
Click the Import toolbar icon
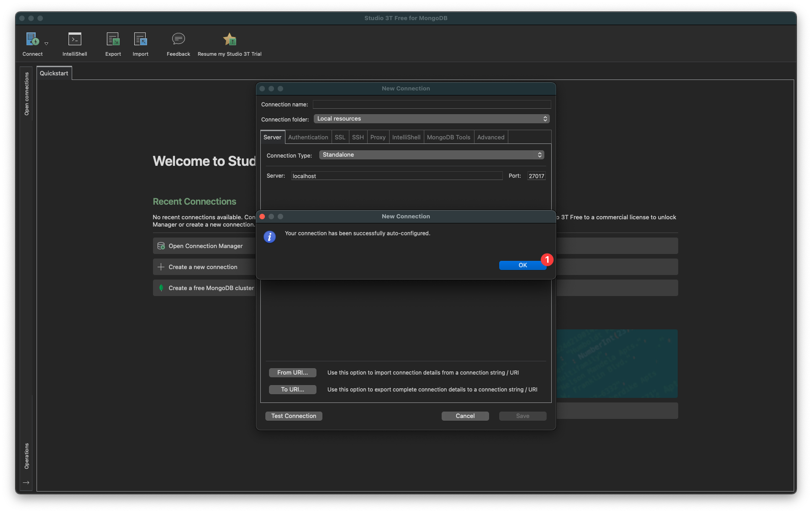point(140,39)
